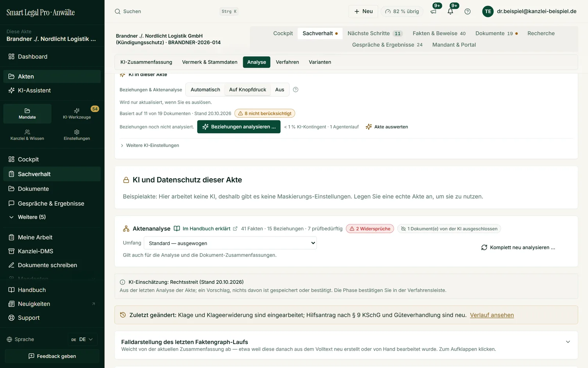This screenshot has width=588, height=368.
Task: Click Akte auswerten sparkle action
Action: pyautogui.click(x=387, y=127)
